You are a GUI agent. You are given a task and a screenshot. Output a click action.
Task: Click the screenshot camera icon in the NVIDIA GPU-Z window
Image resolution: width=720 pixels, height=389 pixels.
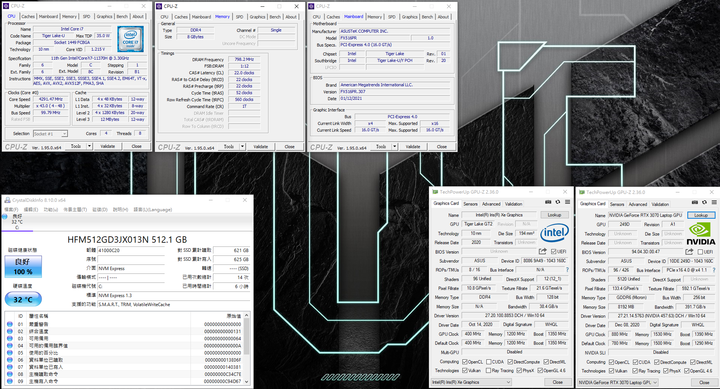coord(695,203)
